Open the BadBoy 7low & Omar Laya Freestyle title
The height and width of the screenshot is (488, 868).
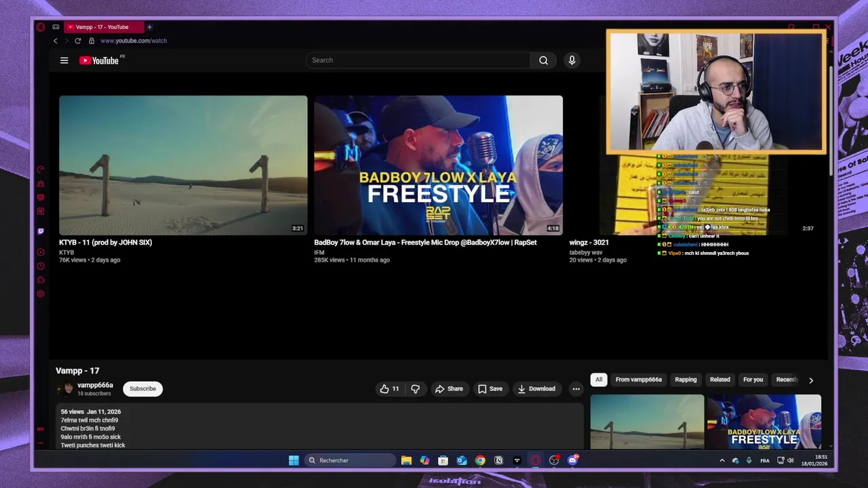click(425, 242)
